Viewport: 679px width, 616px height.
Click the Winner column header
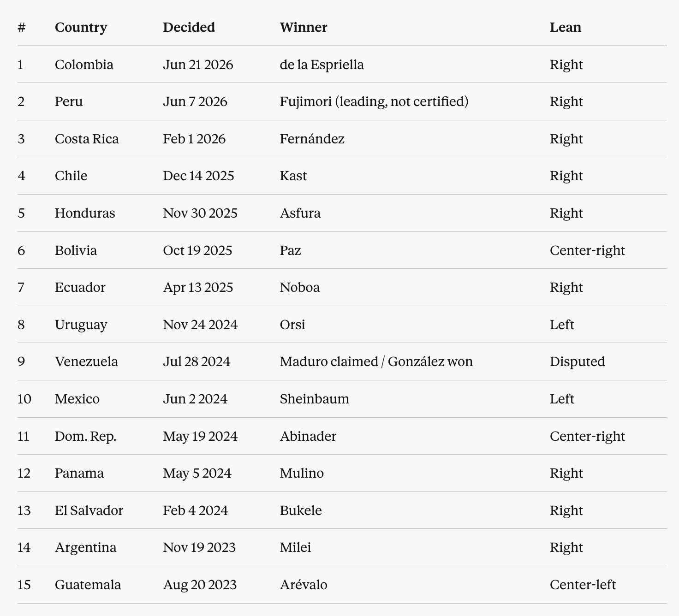point(304,27)
